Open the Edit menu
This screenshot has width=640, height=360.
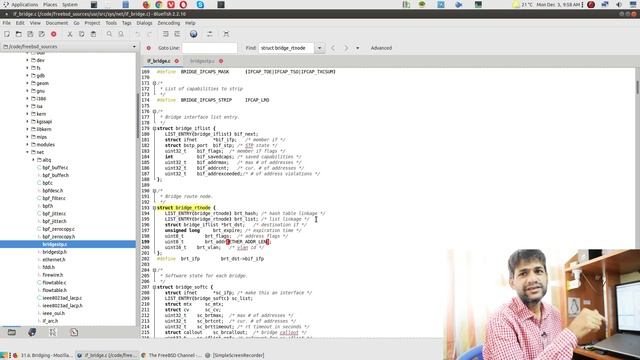coord(20,23)
